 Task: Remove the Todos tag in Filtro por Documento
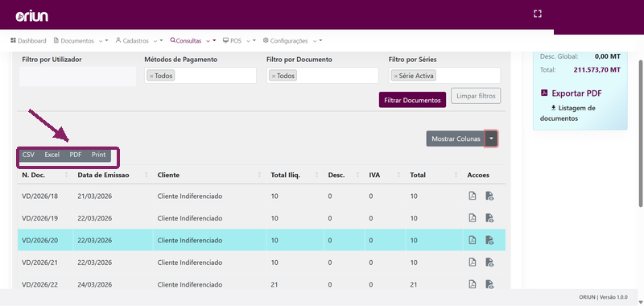pos(274,76)
